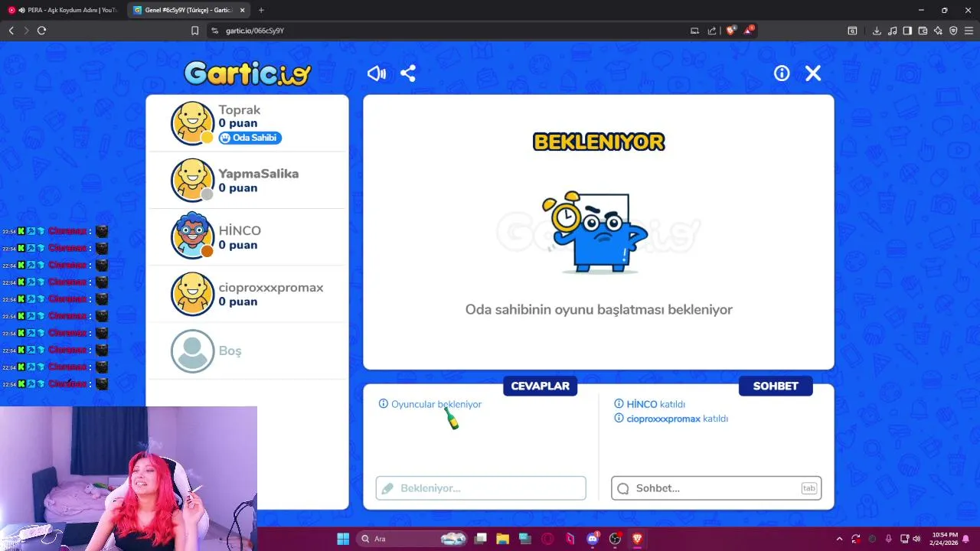
Task: Open the notifications bell icon
Action: pyautogui.click(x=966, y=539)
